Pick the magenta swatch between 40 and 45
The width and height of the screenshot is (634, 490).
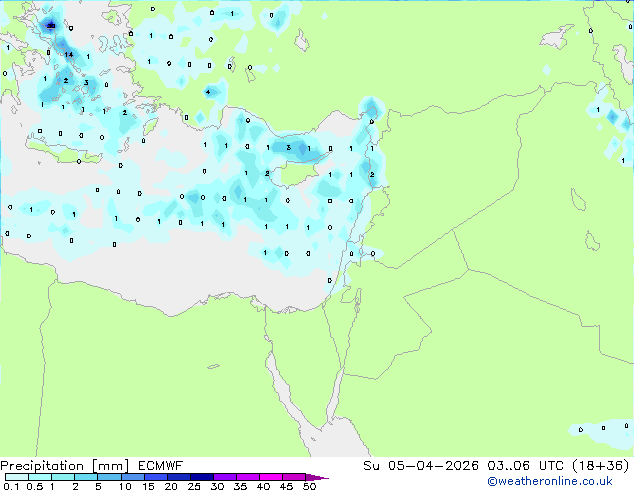point(271,477)
